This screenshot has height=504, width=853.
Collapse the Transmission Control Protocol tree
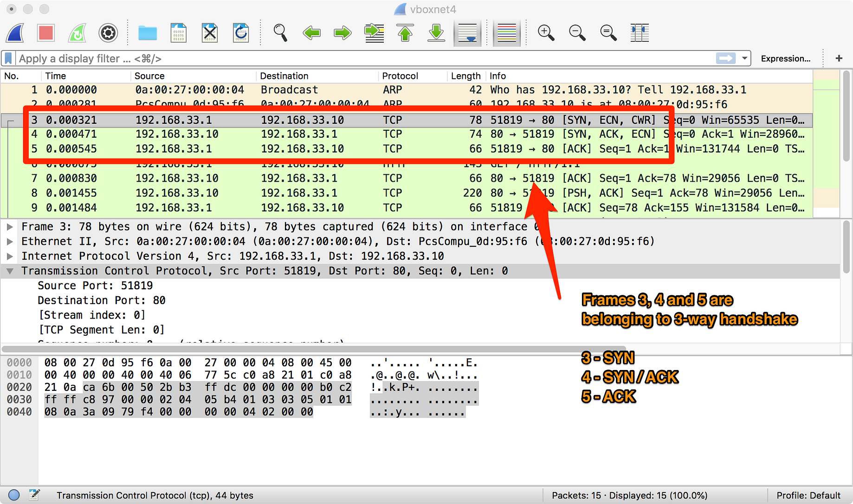(x=9, y=271)
